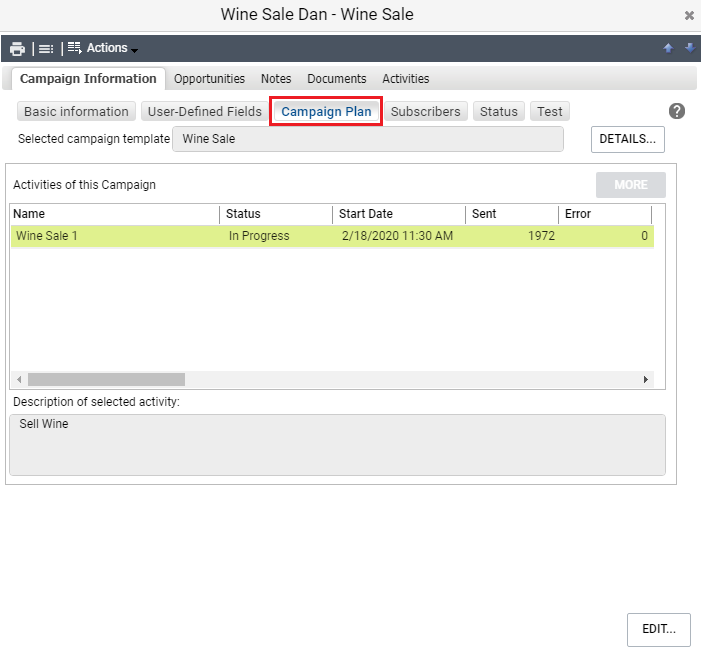Open the Opportunities tab
The height and width of the screenshot is (658, 701).
point(209,79)
